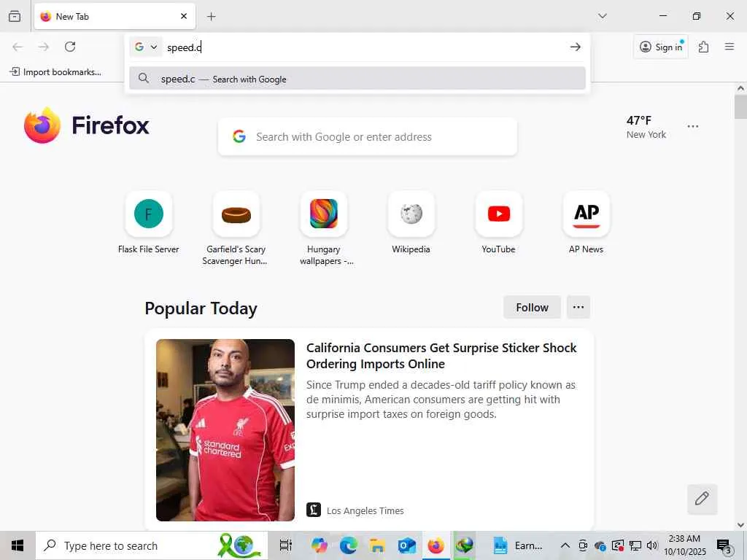Open the Wikipedia shortcut tile
The height and width of the screenshot is (560, 747).
coord(411,223)
